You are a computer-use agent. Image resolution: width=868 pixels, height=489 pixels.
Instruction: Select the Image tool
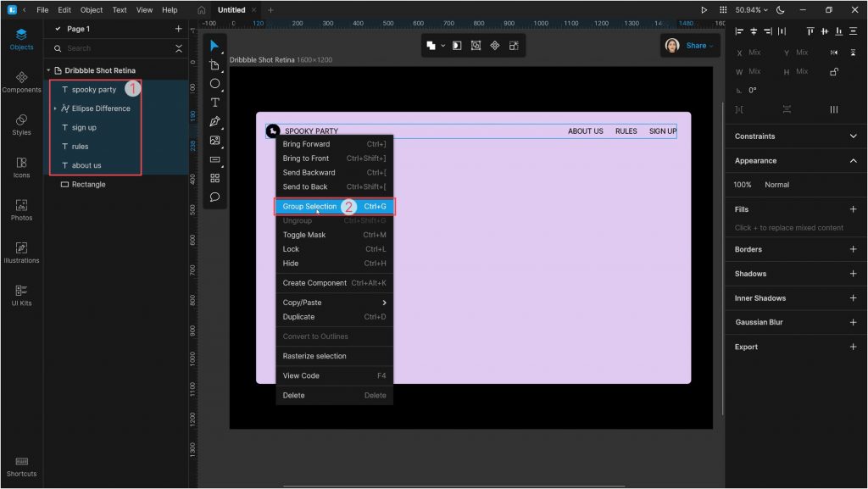click(214, 141)
